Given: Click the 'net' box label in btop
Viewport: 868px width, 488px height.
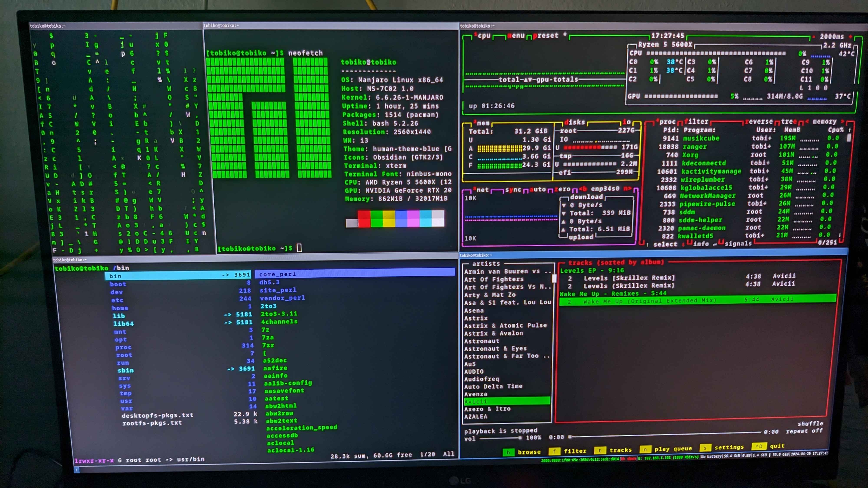Looking at the screenshot, I should point(480,190).
